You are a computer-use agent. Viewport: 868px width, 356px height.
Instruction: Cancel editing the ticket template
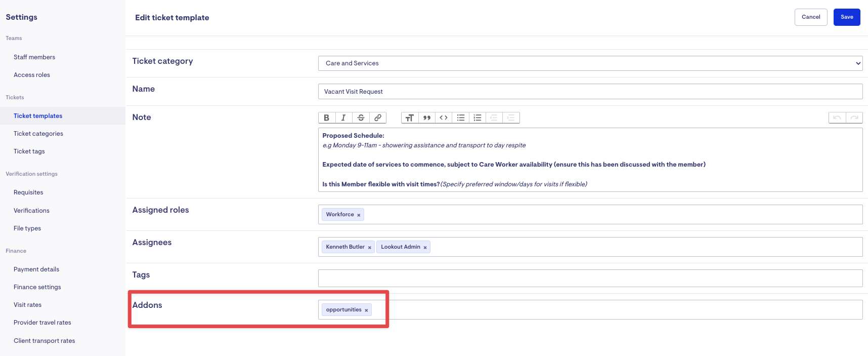pos(810,17)
